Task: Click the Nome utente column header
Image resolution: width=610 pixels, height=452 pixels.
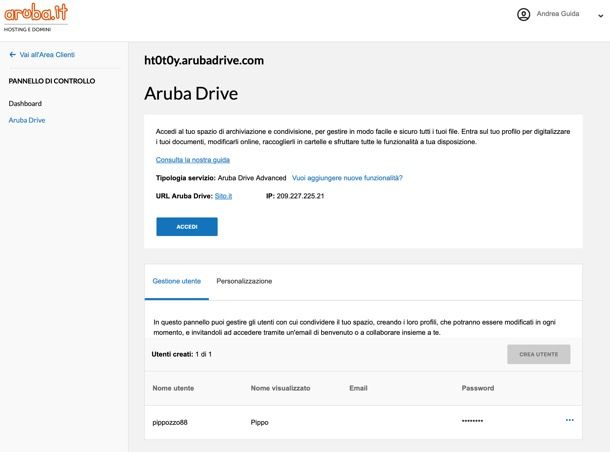Action: (173, 388)
